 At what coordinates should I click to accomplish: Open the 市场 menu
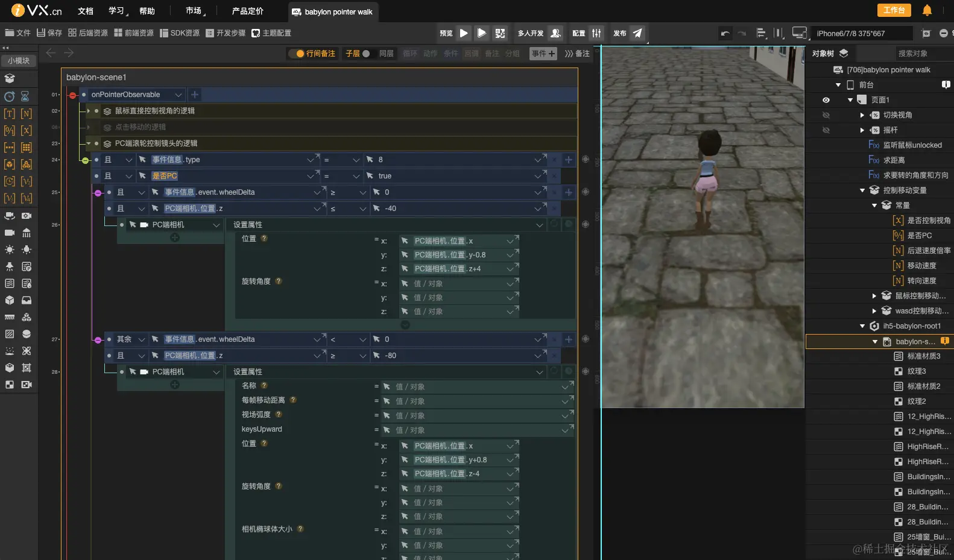pyautogui.click(x=194, y=11)
